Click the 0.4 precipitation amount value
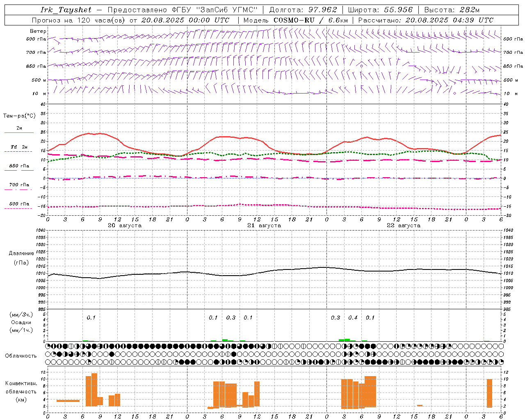This screenshot has height=420, width=525. pos(353,317)
